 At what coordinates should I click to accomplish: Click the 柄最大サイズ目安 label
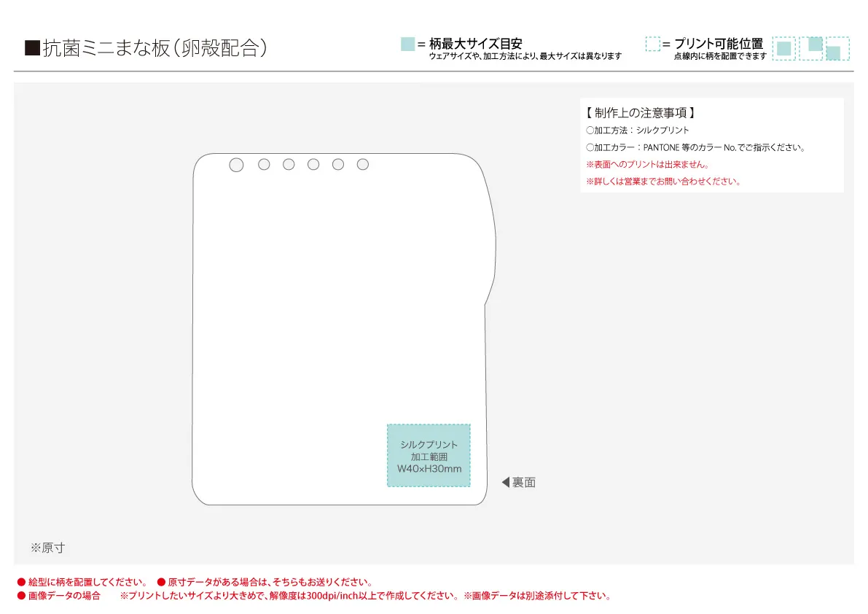pos(475,44)
